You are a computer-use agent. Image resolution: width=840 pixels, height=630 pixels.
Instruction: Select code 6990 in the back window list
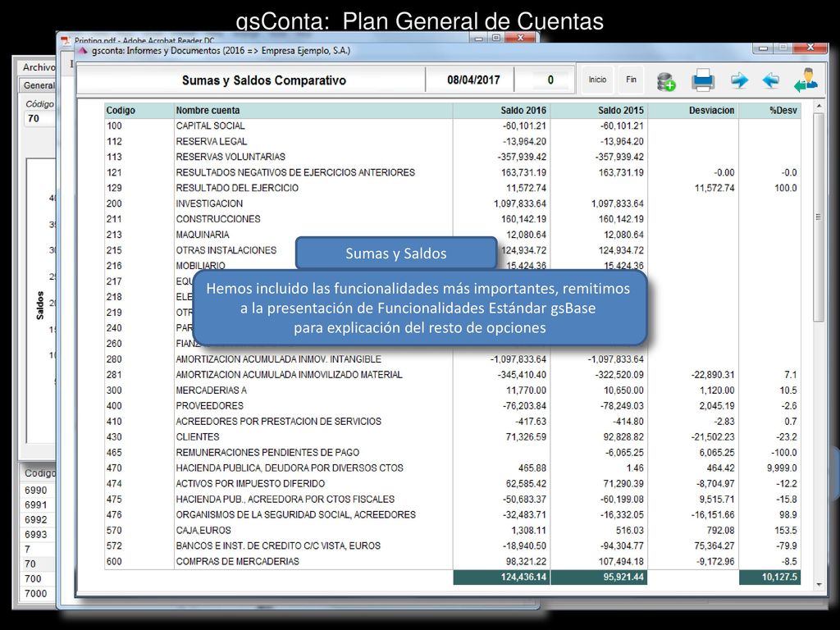coord(37,491)
